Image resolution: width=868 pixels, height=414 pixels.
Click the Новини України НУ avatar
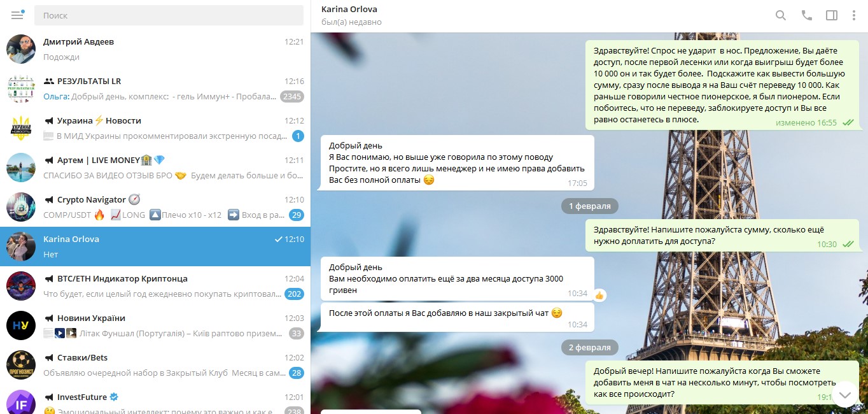[x=21, y=325]
